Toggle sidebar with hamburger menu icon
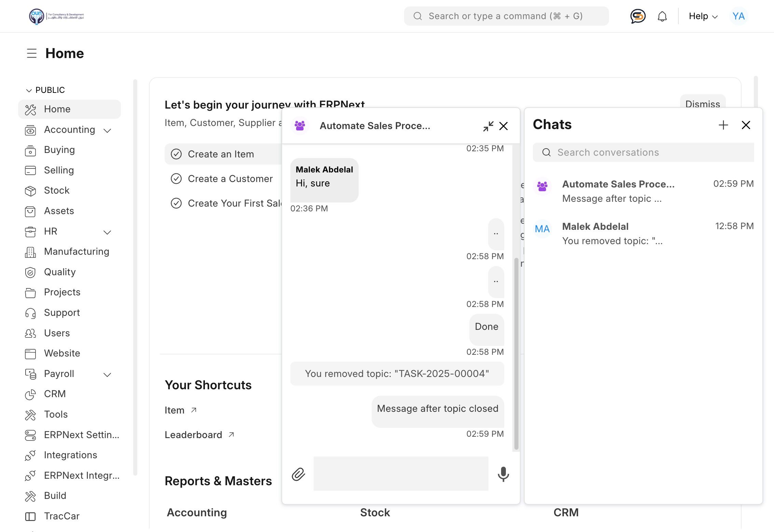The image size is (774, 532). tap(32, 53)
